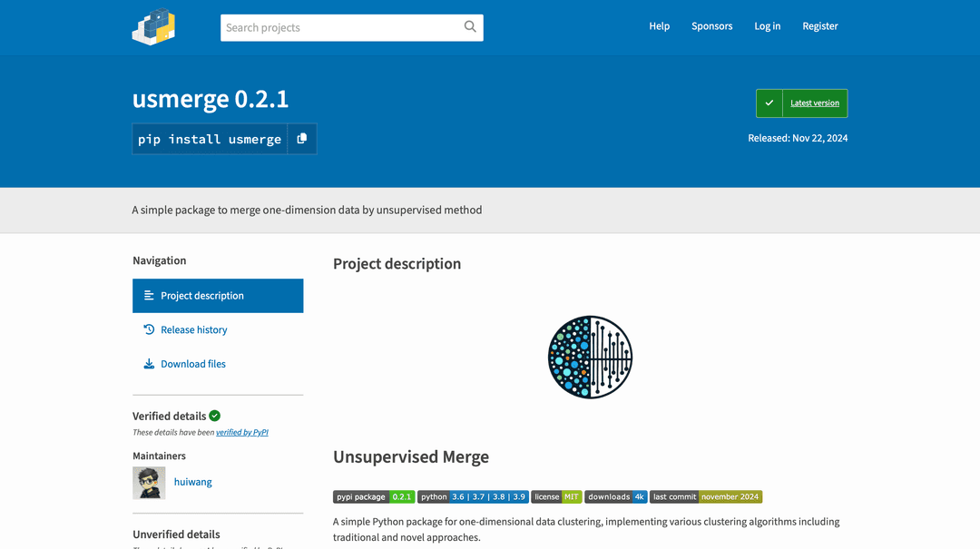Click the 'Maintainers' label
This screenshot has width=980, height=549.
pos(159,456)
